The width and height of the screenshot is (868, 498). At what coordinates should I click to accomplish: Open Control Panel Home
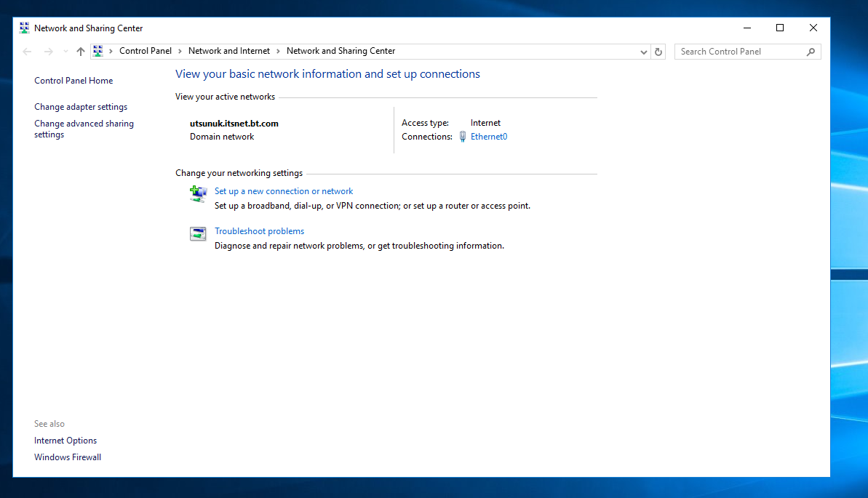click(x=73, y=81)
